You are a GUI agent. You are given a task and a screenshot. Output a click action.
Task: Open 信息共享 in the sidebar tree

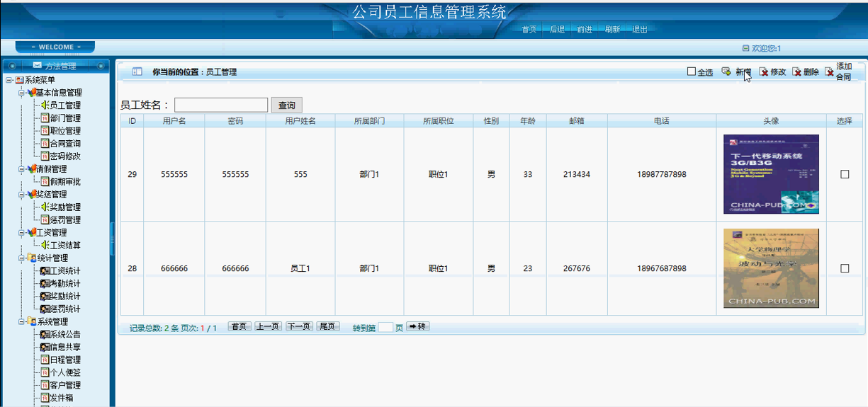pos(64,348)
